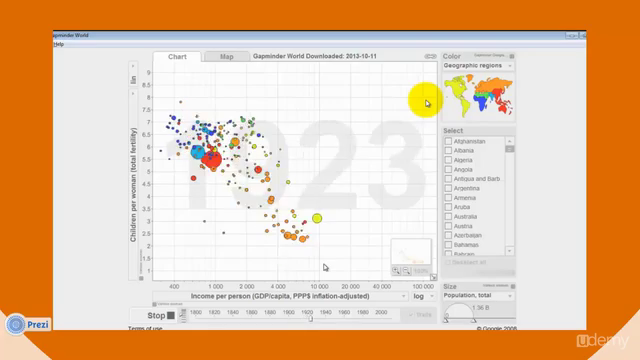Click the zoom panel collapse corner icon
Image resolution: width=640 pixels, height=360 pixels.
[433, 277]
